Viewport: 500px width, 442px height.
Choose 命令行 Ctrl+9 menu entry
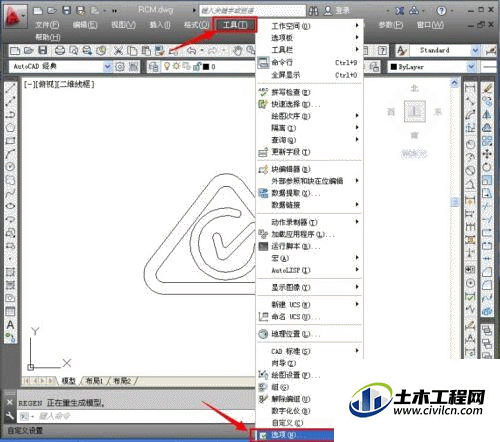(x=309, y=62)
